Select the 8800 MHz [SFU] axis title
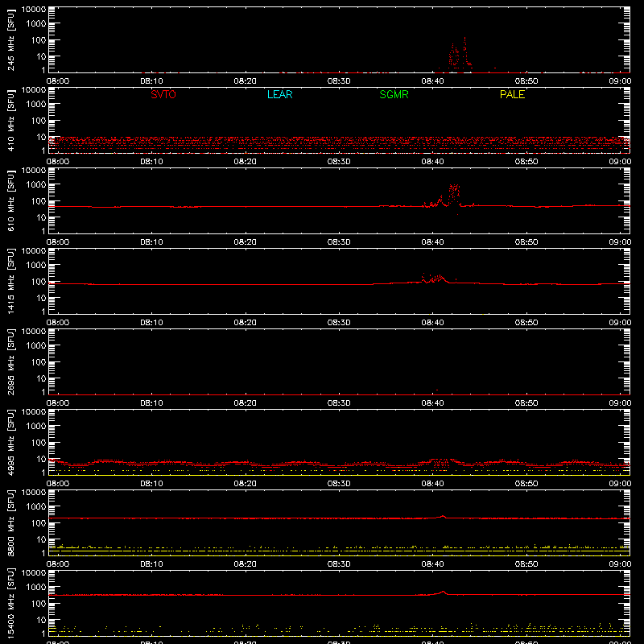This screenshot has height=644, width=644. [10, 522]
